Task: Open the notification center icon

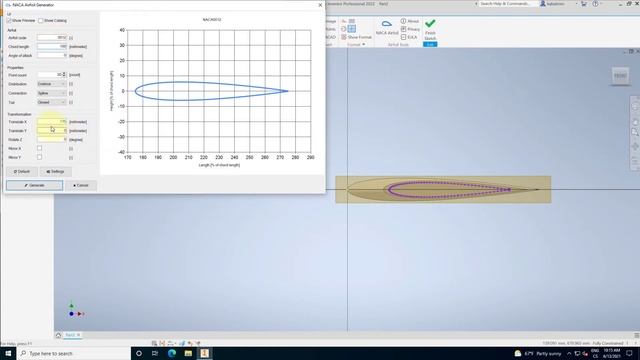Action: [x=629, y=353]
